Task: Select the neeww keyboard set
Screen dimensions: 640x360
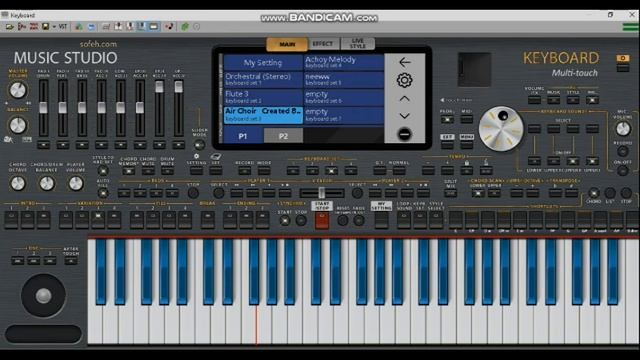Action: pyautogui.click(x=344, y=80)
